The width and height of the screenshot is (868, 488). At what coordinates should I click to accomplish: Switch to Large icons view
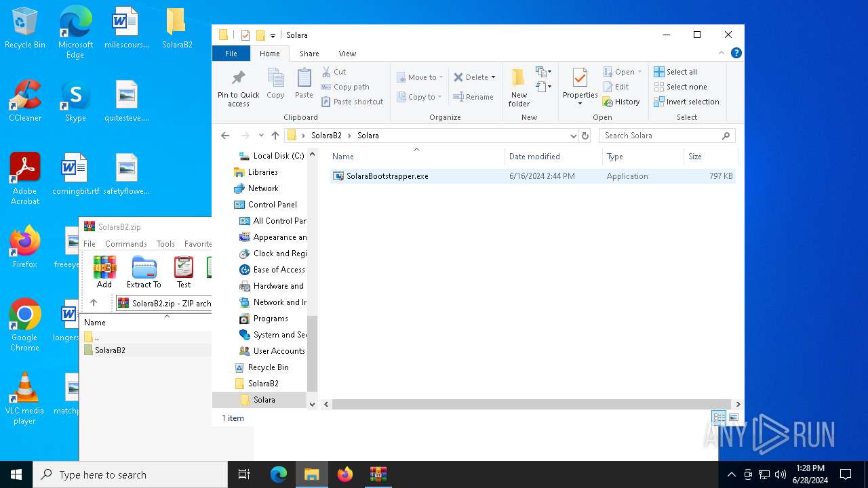tap(733, 418)
